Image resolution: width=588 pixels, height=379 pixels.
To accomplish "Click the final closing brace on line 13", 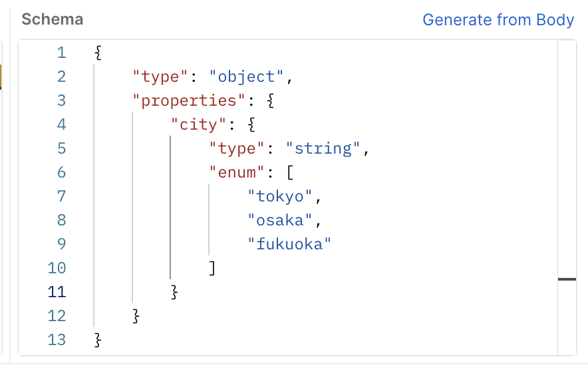I will (98, 340).
